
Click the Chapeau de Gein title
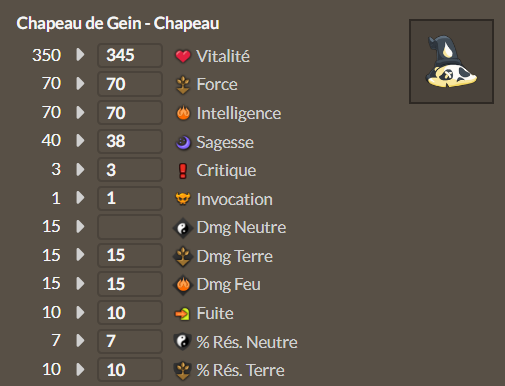tap(118, 23)
